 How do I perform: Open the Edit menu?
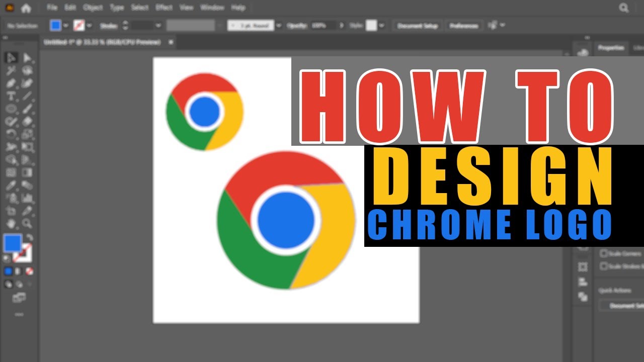click(x=70, y=8)
